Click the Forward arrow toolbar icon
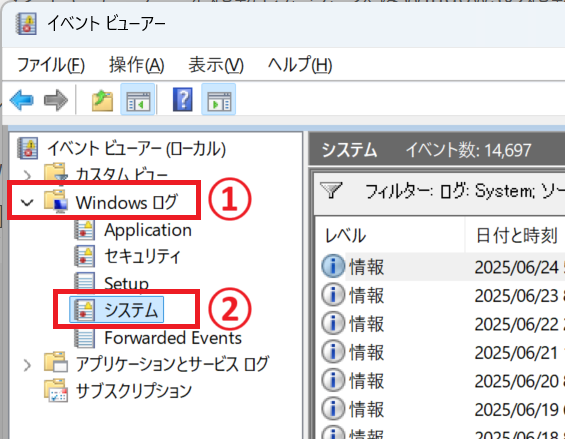This screenshot has width=565, height=439. click(55, 100)
